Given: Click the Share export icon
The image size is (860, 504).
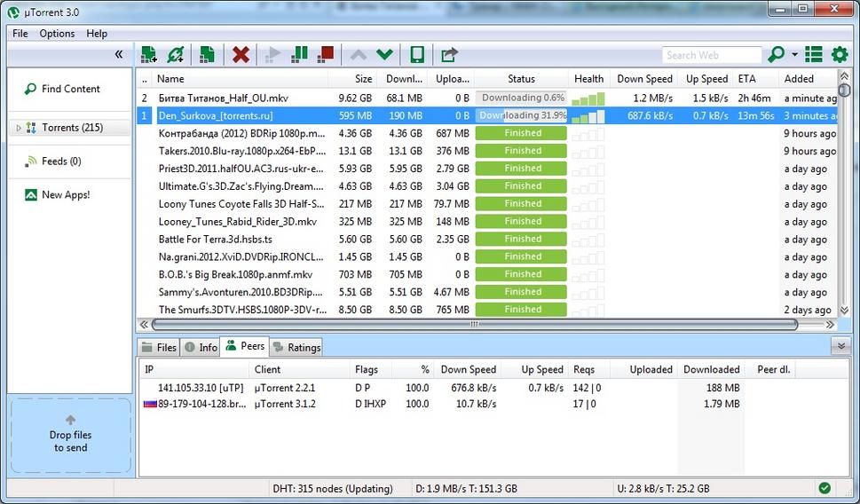Looking at the screenshot, I should point(449,54).
